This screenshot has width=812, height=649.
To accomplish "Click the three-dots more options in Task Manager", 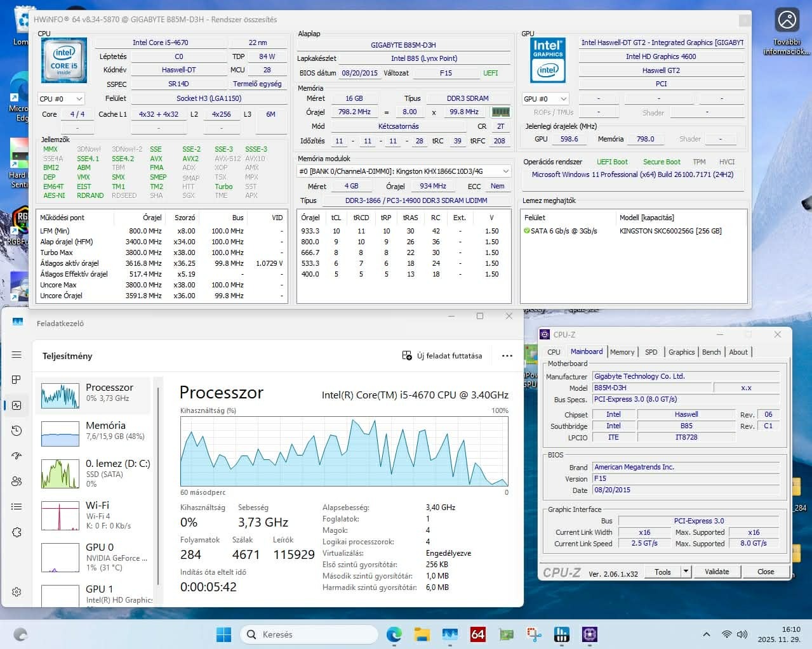I will pyautogui.click(x=507, y=356).
